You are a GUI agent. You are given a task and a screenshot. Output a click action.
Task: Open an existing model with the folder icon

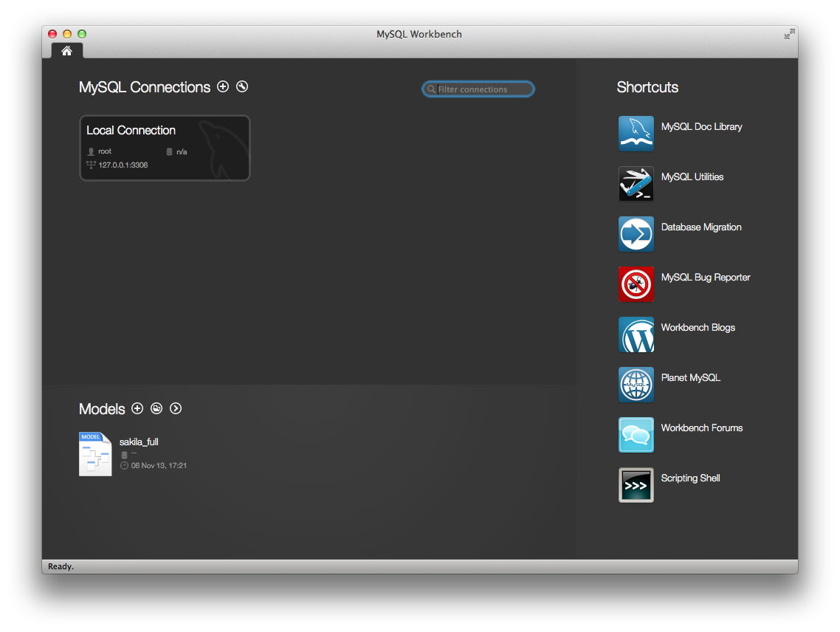coord(156,408)
